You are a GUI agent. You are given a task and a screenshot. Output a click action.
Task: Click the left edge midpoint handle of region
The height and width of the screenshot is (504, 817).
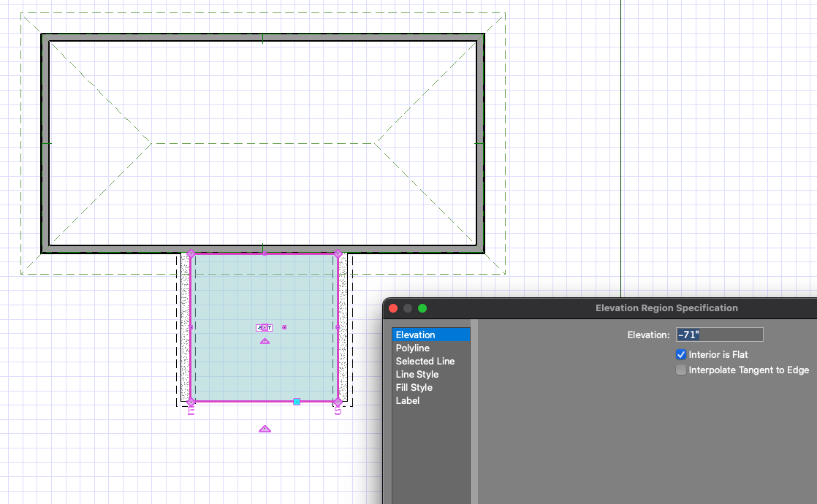pos(191,328)
